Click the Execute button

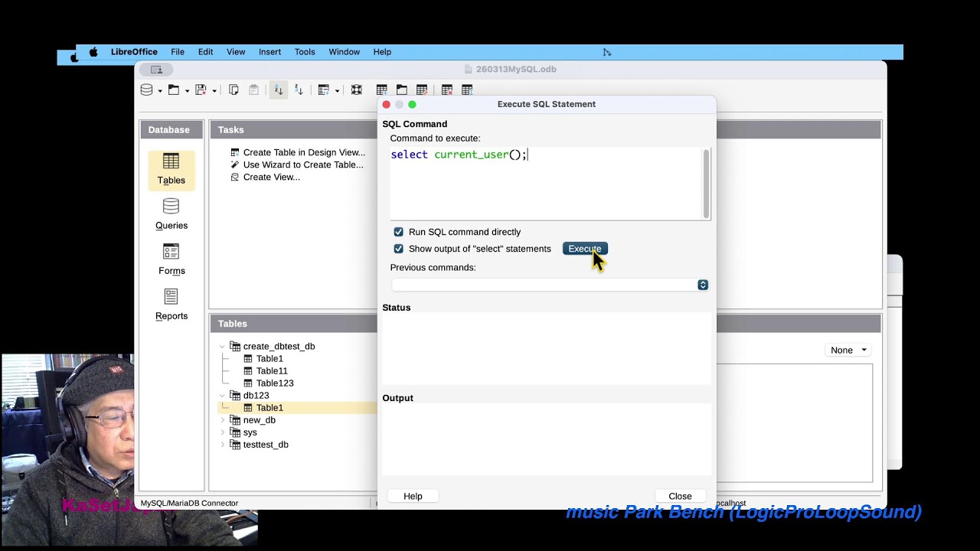tap(585, 249)
